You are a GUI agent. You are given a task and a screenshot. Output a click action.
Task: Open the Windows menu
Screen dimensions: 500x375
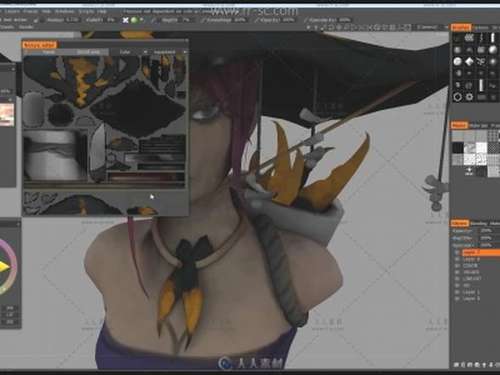(64, 11)
